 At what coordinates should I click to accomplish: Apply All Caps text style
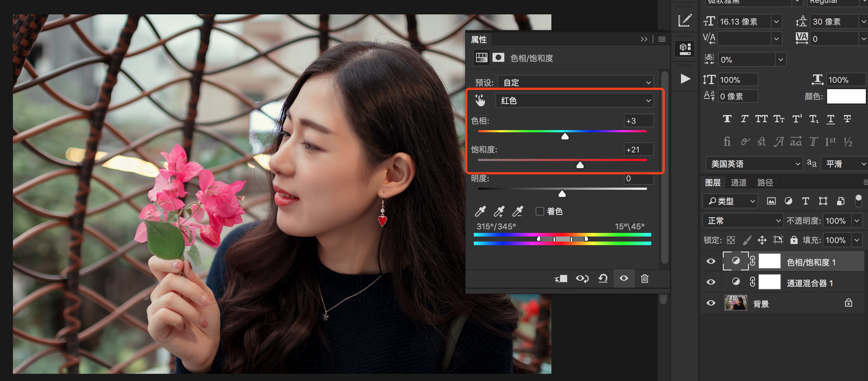761,119
